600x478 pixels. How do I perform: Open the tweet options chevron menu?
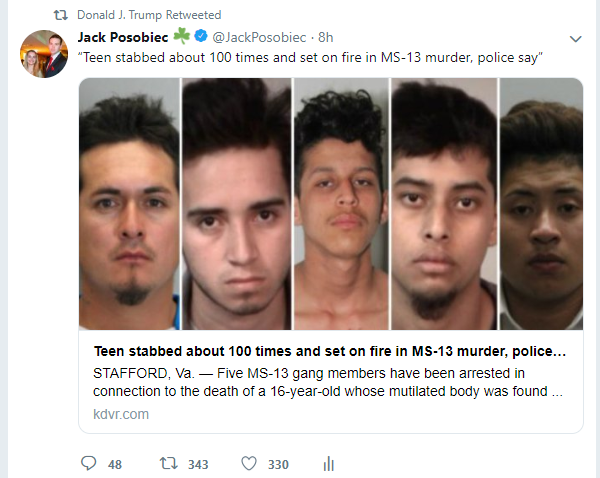(576, 39)
